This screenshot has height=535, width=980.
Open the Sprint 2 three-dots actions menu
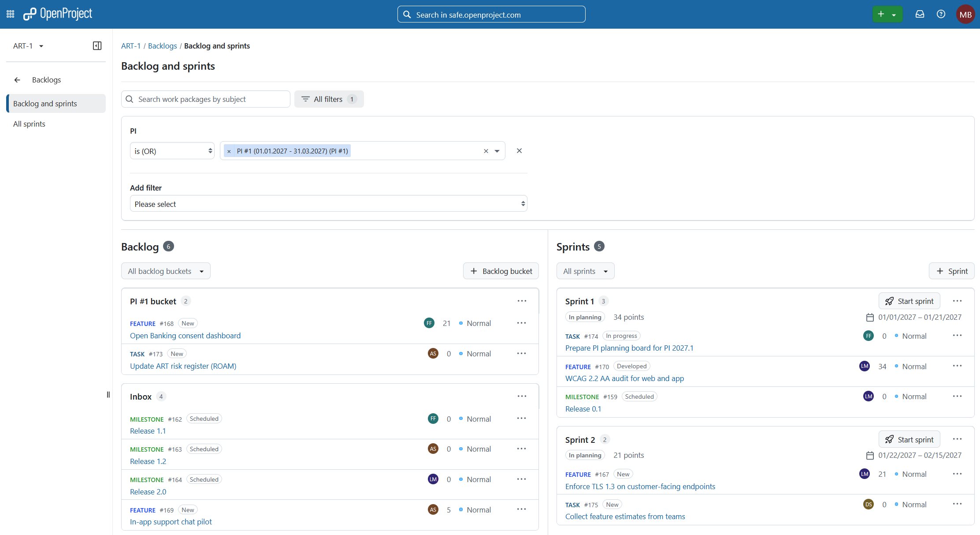tap(957, 439)
